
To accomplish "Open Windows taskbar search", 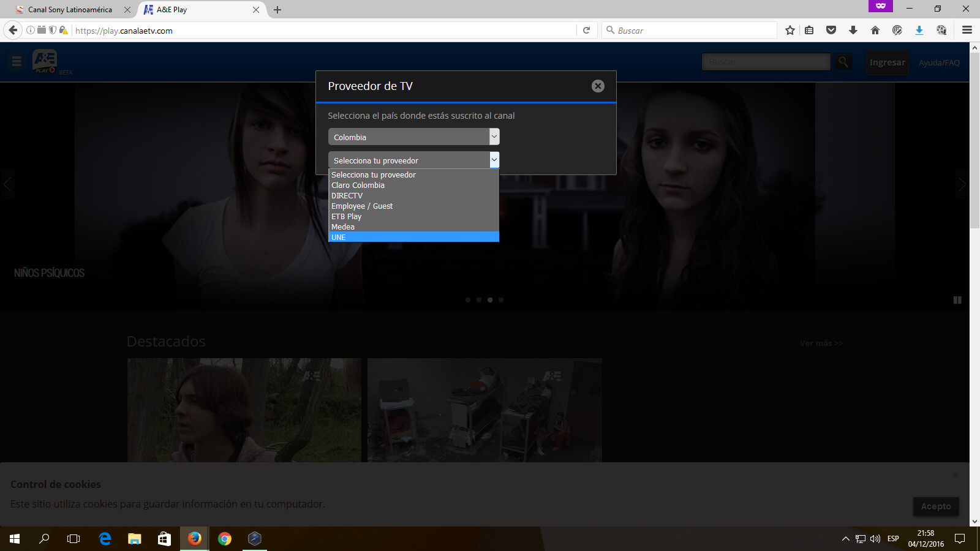I will tap(44, 539).
